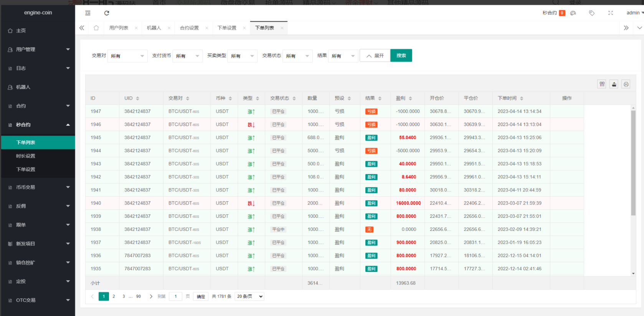Change the 20 条/页 page size dropdown
Screen dimensions: 644x316
[x=249, y=296]
